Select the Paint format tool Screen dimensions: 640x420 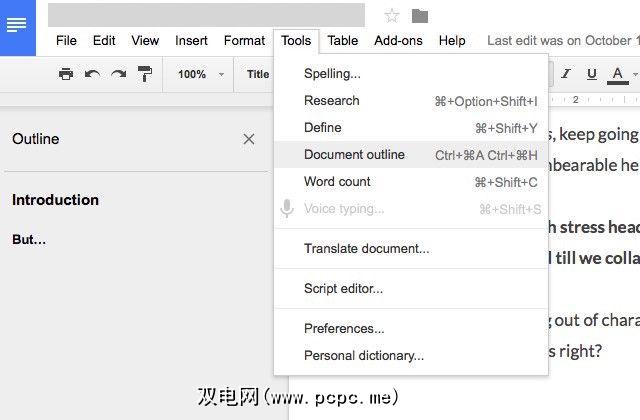click(x=145, y=74)
